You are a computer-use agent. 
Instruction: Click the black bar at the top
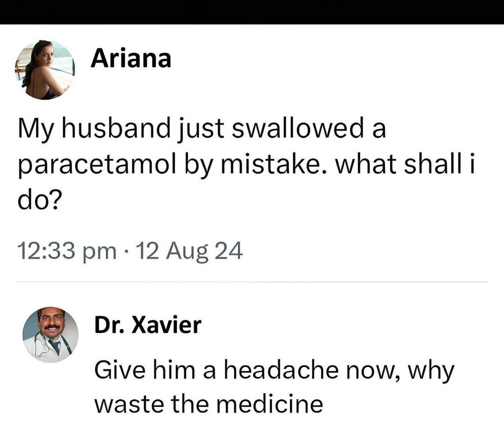click(252, 12)
